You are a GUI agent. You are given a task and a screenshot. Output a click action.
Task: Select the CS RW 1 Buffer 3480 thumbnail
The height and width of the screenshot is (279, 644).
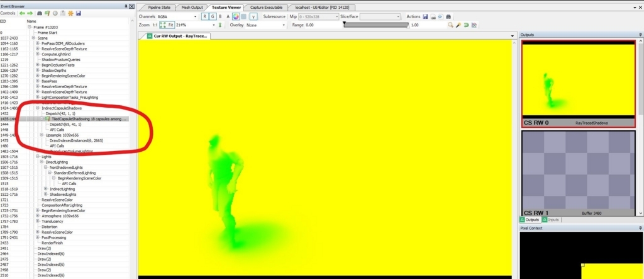pos(579,173)
